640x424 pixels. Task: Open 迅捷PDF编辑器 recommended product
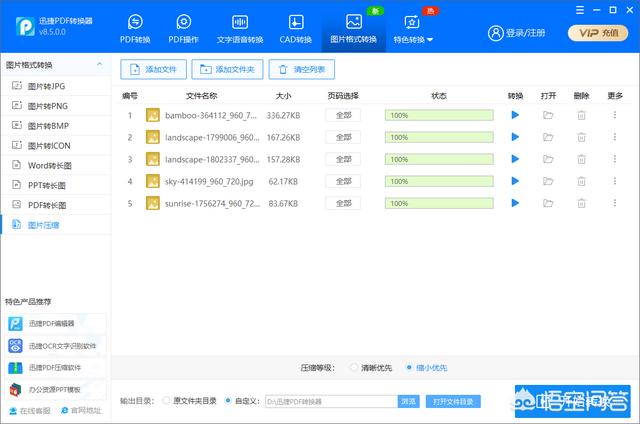(56, 324)
